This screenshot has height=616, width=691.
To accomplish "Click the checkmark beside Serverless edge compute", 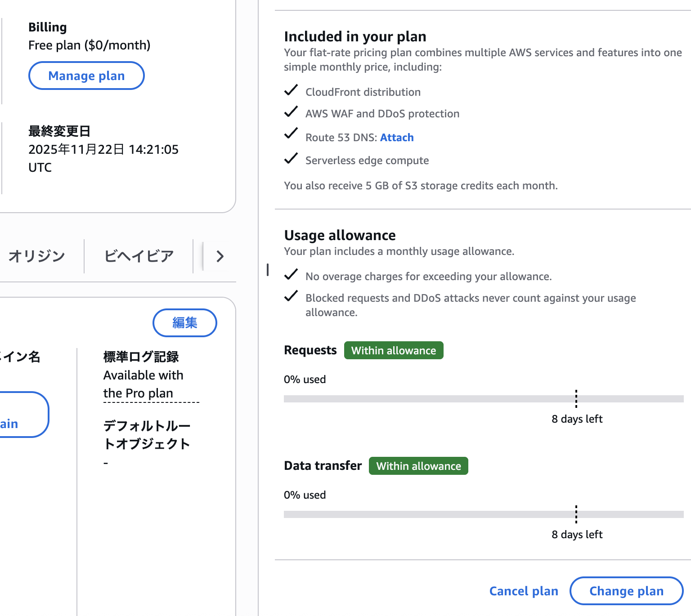I will coord(291,159).
